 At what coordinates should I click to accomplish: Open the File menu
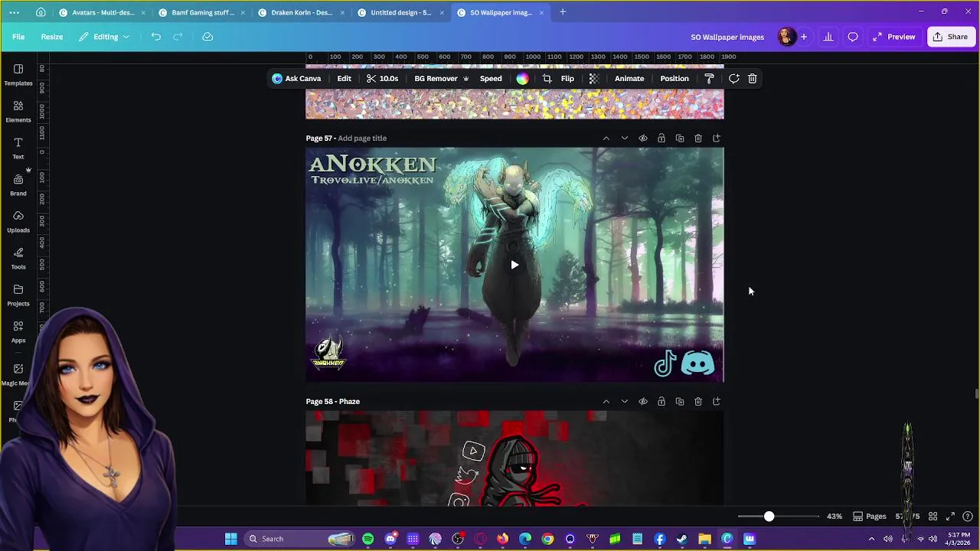click(18, 37)
